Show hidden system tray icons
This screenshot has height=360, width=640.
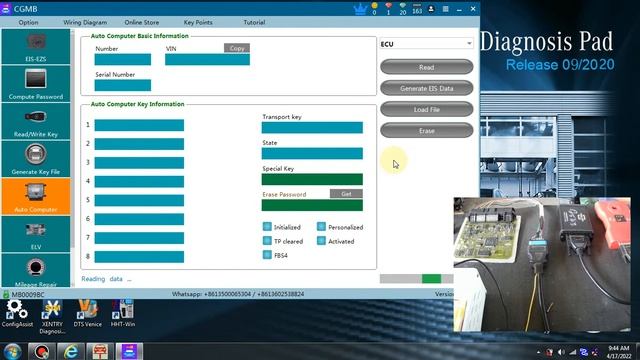[538, 352]
